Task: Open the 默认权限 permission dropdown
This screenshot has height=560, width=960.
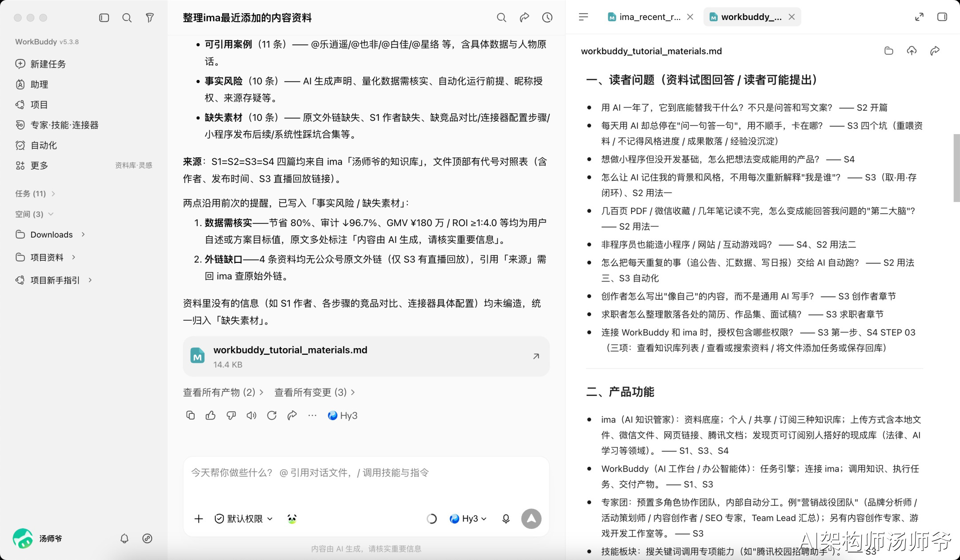Action: click(244, 519)
